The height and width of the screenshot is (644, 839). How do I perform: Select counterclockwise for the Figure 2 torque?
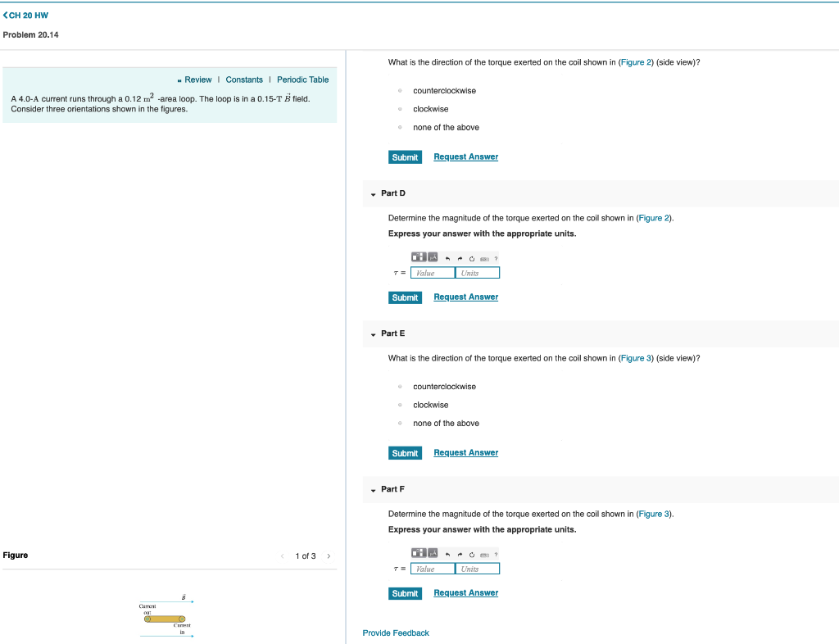pyautogui.click(x=400, y=90)
